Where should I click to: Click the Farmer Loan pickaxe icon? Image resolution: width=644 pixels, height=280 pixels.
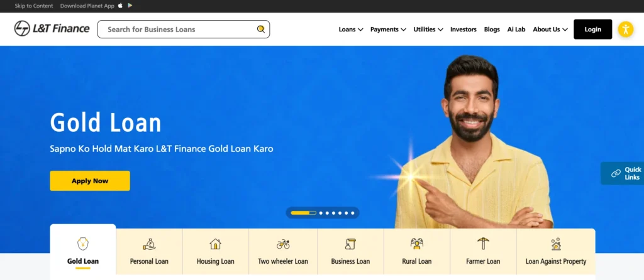tap(483, 244)
